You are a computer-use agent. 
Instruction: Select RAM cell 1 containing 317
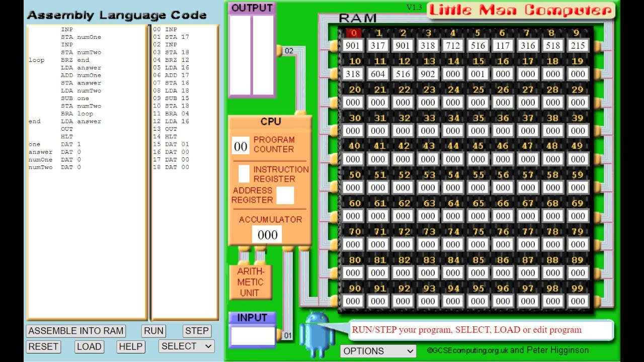tap(378, 46)
